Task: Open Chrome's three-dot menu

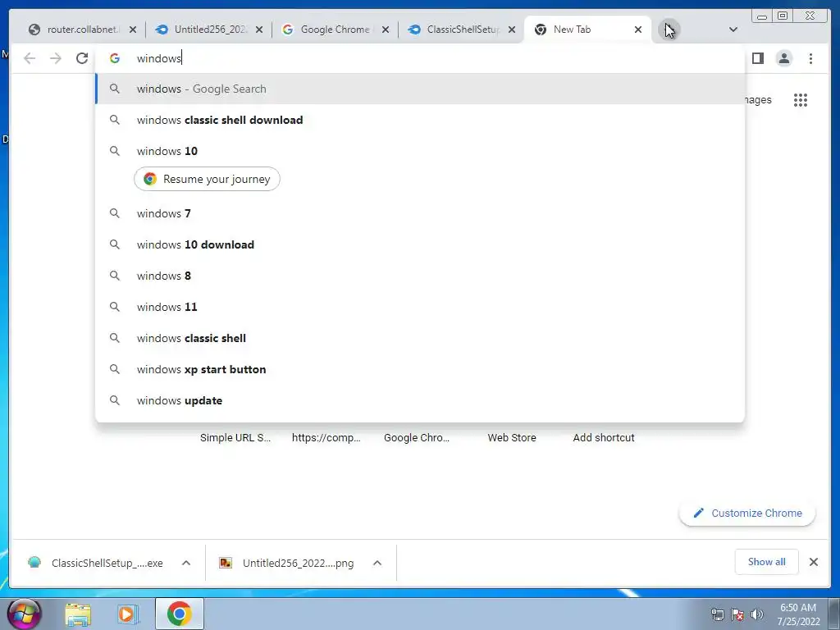Action: (810, 58)
